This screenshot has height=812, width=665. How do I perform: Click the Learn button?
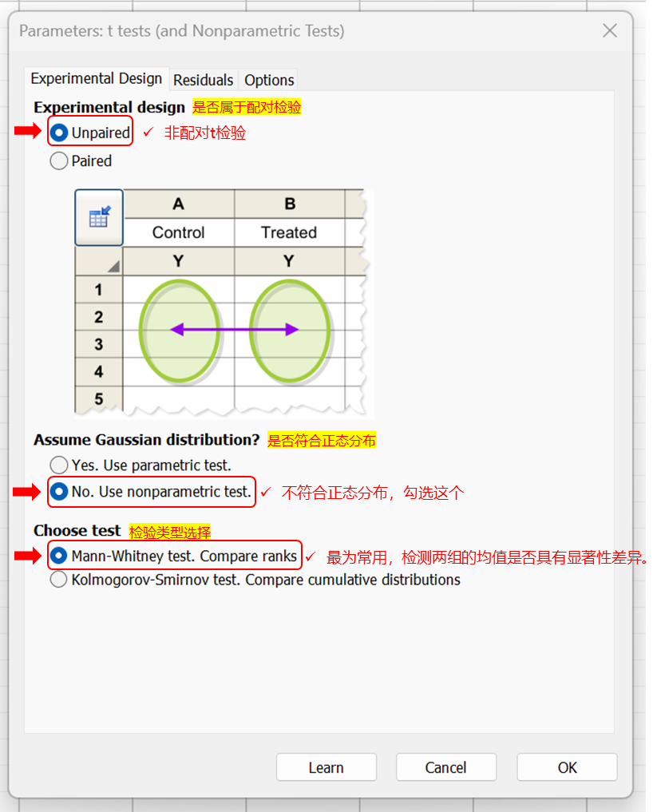pyautogui.click(x=327, y=767)
